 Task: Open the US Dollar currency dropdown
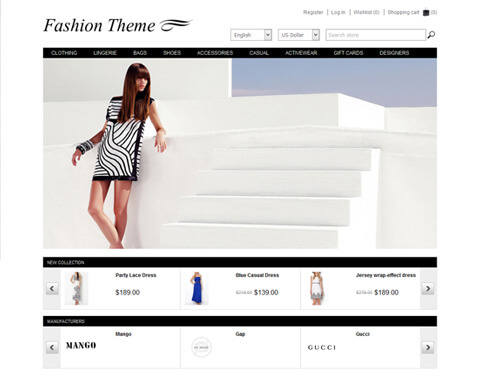[299, 35]
